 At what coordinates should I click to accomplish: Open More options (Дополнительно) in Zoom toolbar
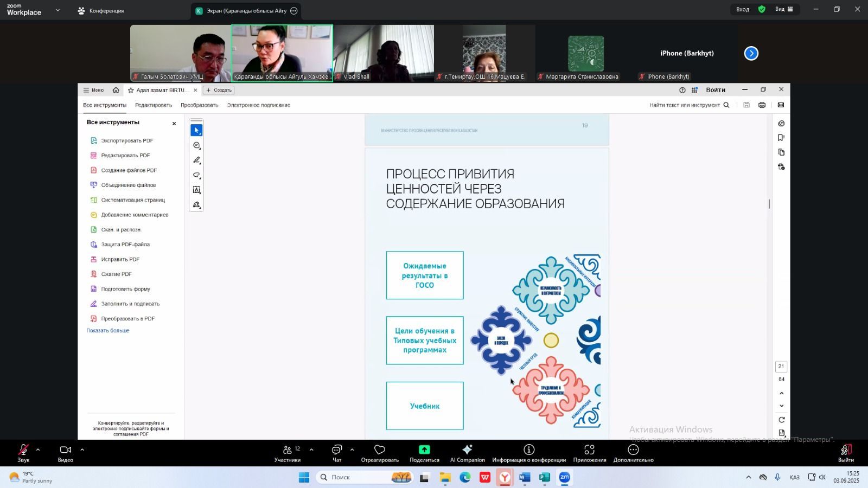pyautogui.click(x=633, y=453)
